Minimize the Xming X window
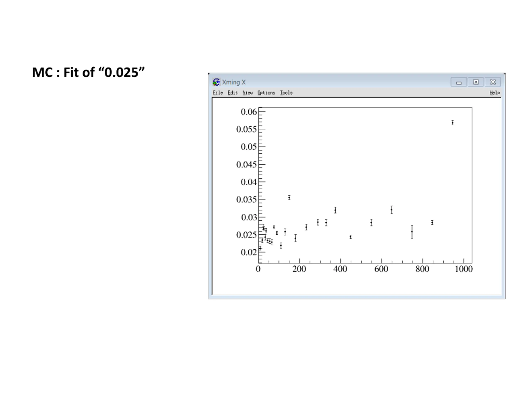This screenshot has width=532, height=399. 459,82
